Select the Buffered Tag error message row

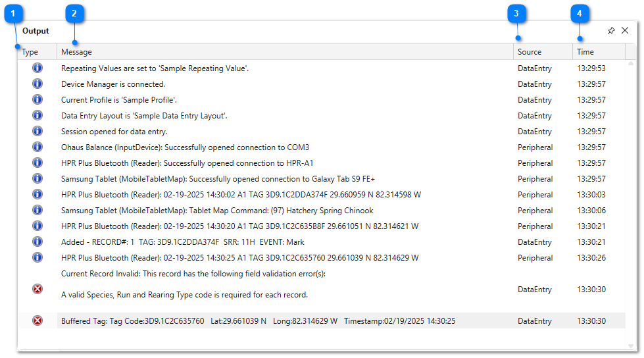[321, 320]
